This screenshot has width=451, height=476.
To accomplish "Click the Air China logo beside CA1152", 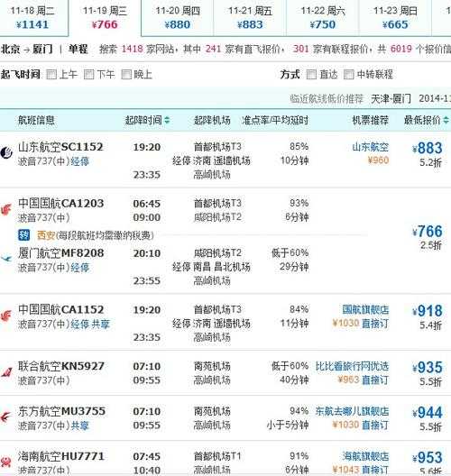I will click(x=6, y=316).
